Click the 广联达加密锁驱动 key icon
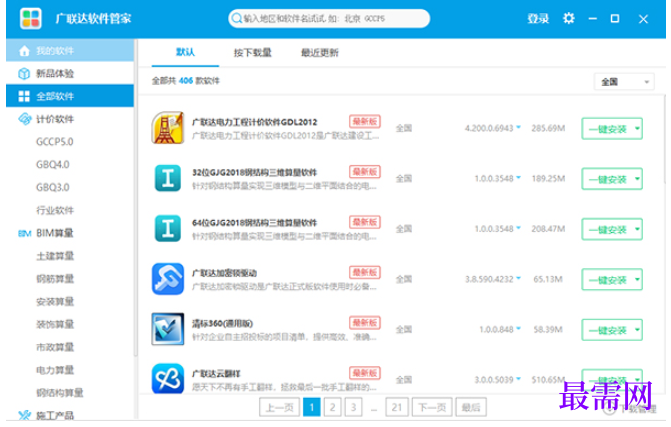Image resolution: width=671 pixels, height=427 pixels. tap(168, 279)
